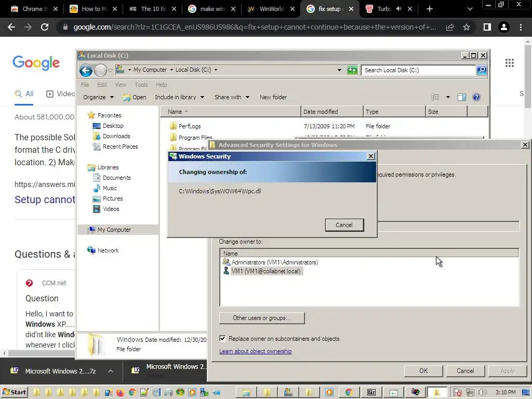Click the Start button

(14, 392)
